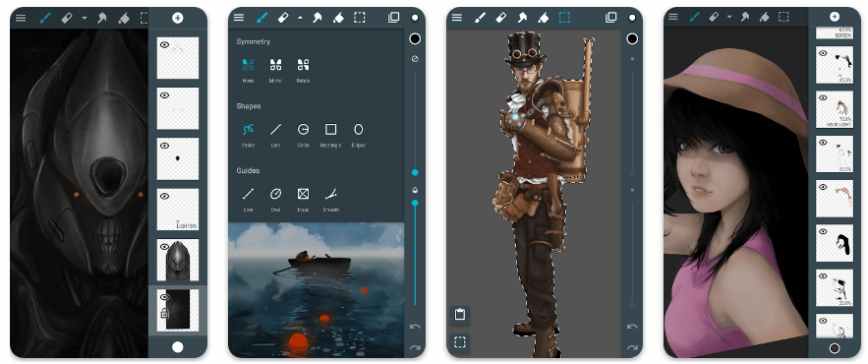Choose None symmetry option

click(248, 71)
